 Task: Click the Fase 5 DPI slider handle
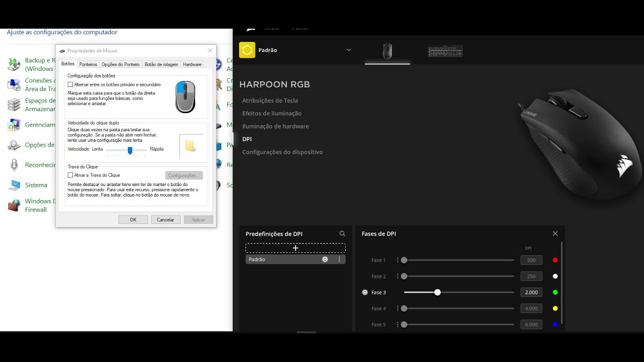click(x=404, y=324)
